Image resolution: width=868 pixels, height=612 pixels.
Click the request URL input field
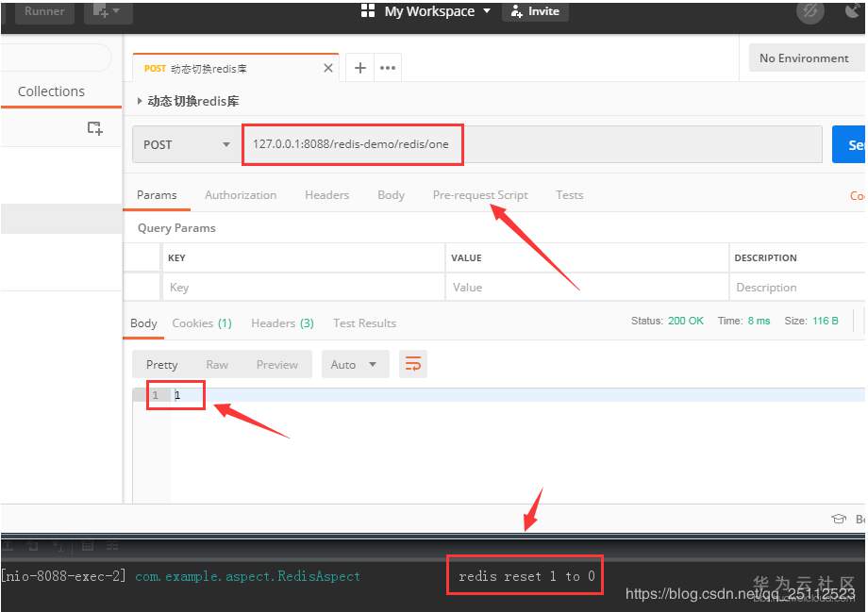(x=532, y=144)
